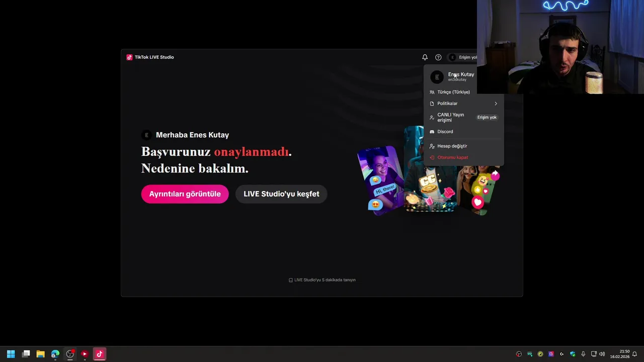
Task: Select CANLI Yayın erişimi menu entry
Action: (463, 118)
